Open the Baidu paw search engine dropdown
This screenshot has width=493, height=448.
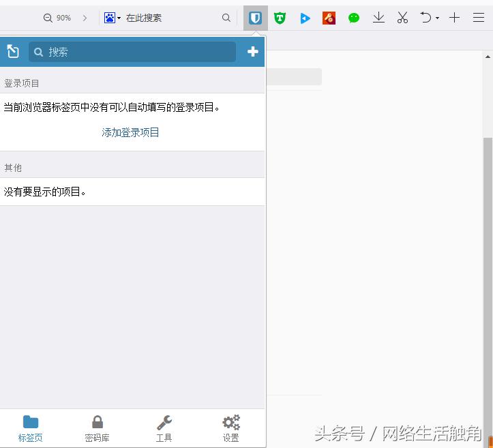pyautogui.click(x=113, y=18)
